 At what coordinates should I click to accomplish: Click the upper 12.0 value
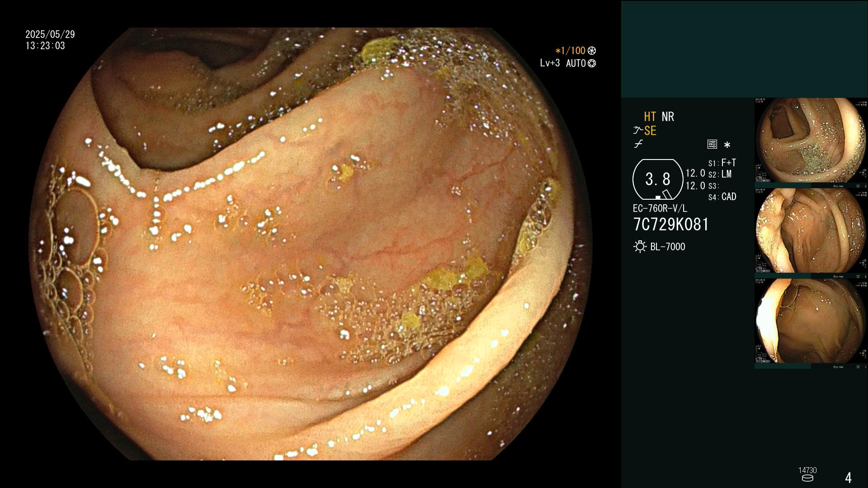[x=695, y=174]
